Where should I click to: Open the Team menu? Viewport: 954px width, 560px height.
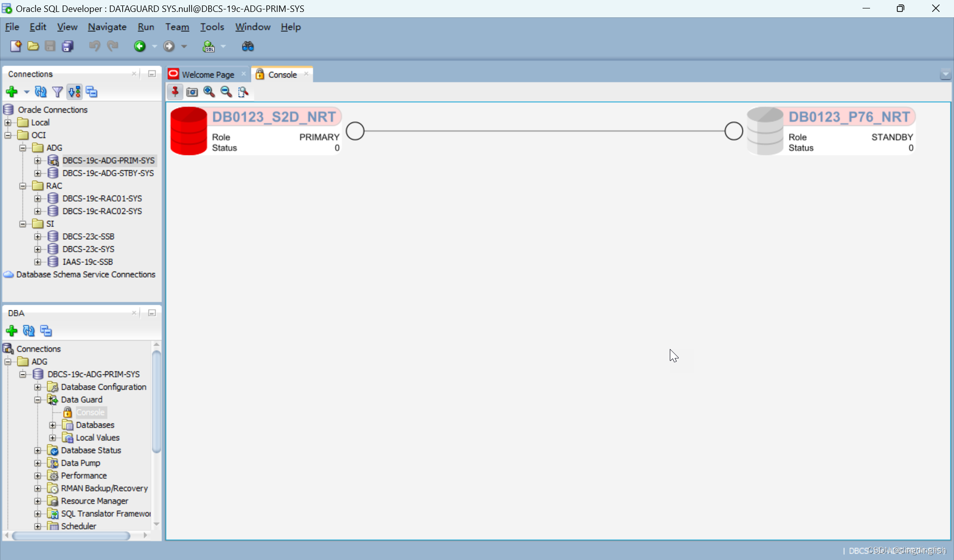pyautogui.click(x=177, y=27)
